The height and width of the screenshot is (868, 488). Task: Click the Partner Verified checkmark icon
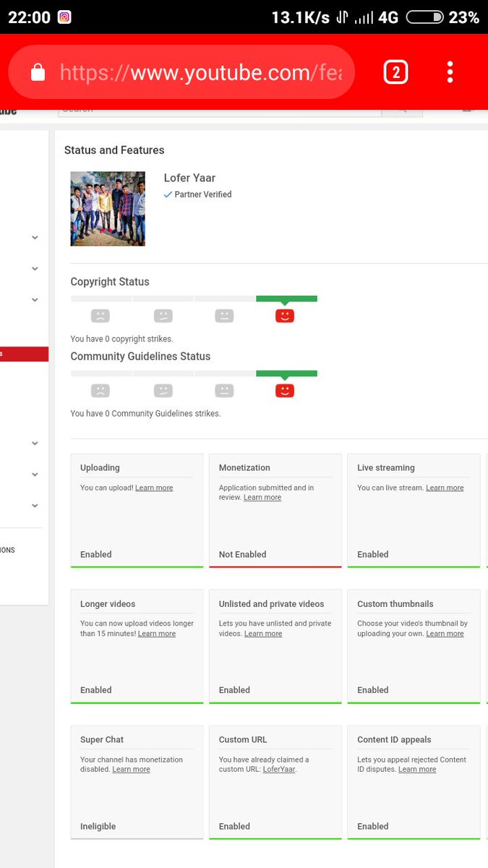pyautogui.click(x=168, y=195)
